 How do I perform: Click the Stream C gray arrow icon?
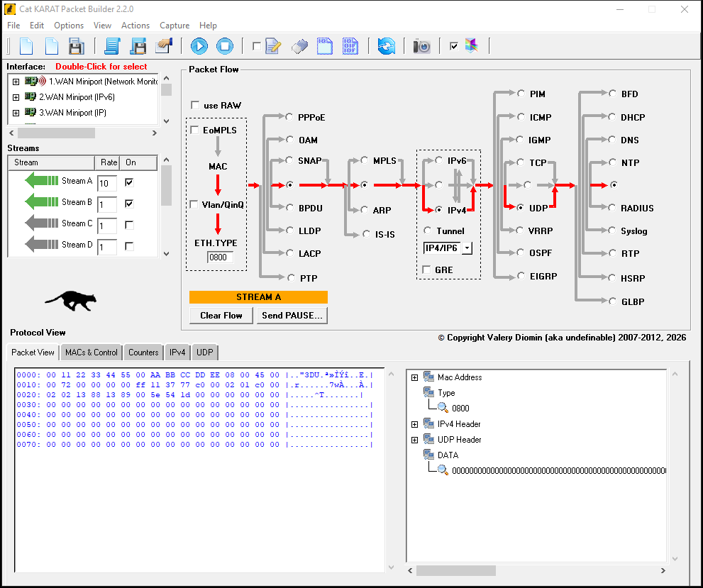pyautogui.click(x=42, y=223)
